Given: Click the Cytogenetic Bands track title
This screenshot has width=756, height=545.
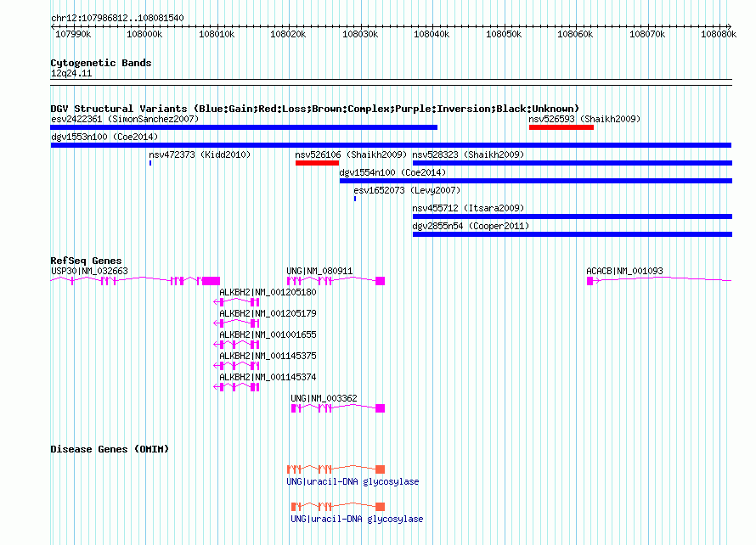Looking at the screenshot, I should point(101,63).
